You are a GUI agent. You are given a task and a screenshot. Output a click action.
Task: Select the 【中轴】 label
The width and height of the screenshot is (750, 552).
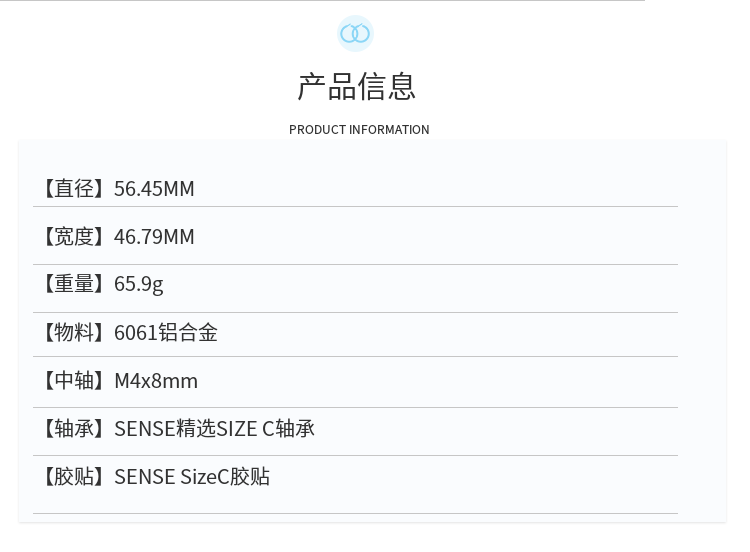click(74, 381)
